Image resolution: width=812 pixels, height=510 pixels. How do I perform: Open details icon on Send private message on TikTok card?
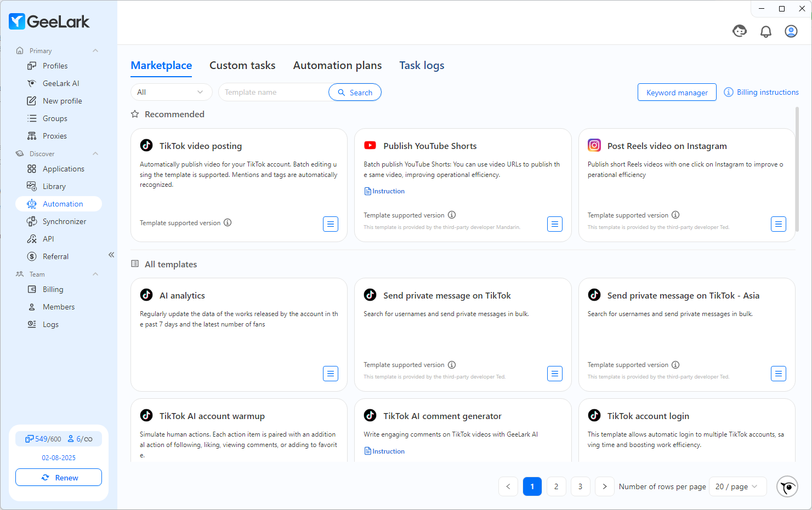pyautogui.click(x=555, y=374)
